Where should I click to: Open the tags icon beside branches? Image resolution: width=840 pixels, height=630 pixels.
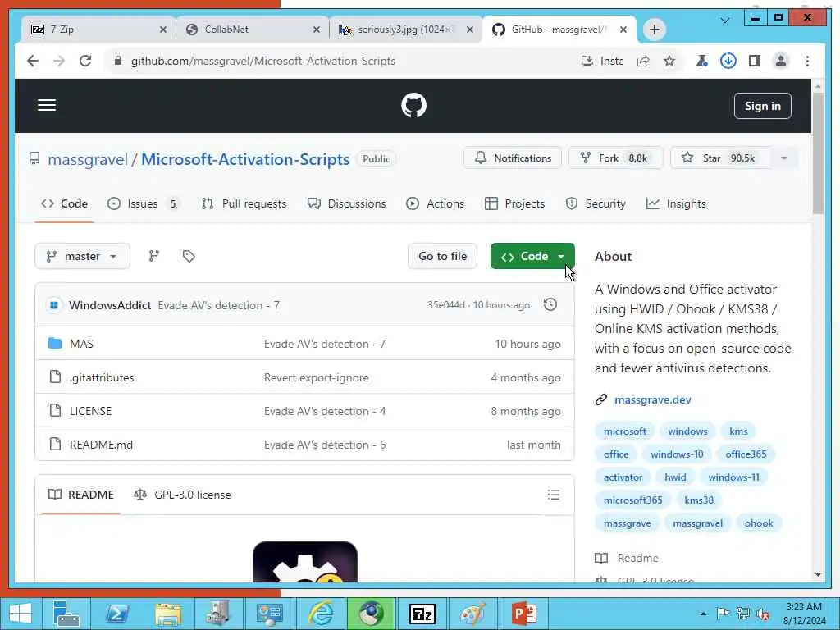click(x=189, y=256)
